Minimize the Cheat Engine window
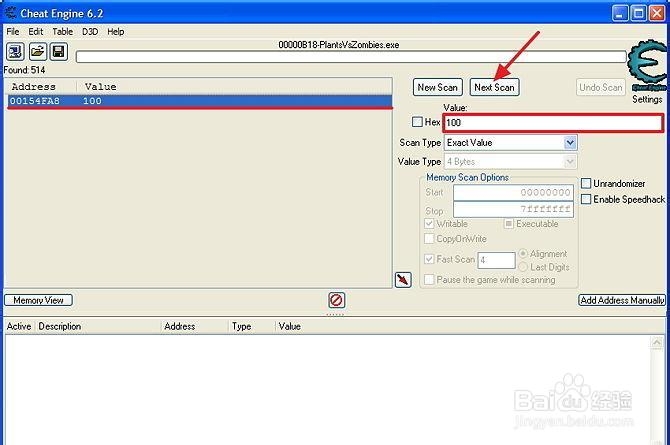 pos(620,13)
